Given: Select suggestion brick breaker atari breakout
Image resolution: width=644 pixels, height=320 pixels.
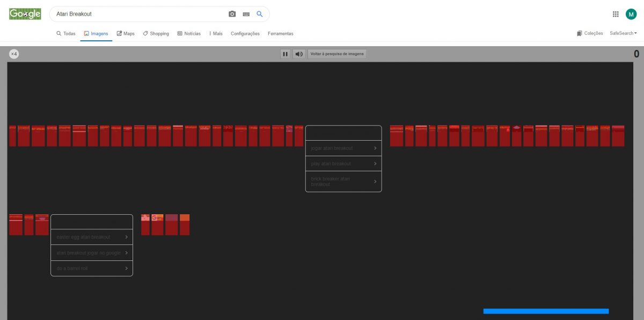Looking at the screenshot, I should pos(343,181).
